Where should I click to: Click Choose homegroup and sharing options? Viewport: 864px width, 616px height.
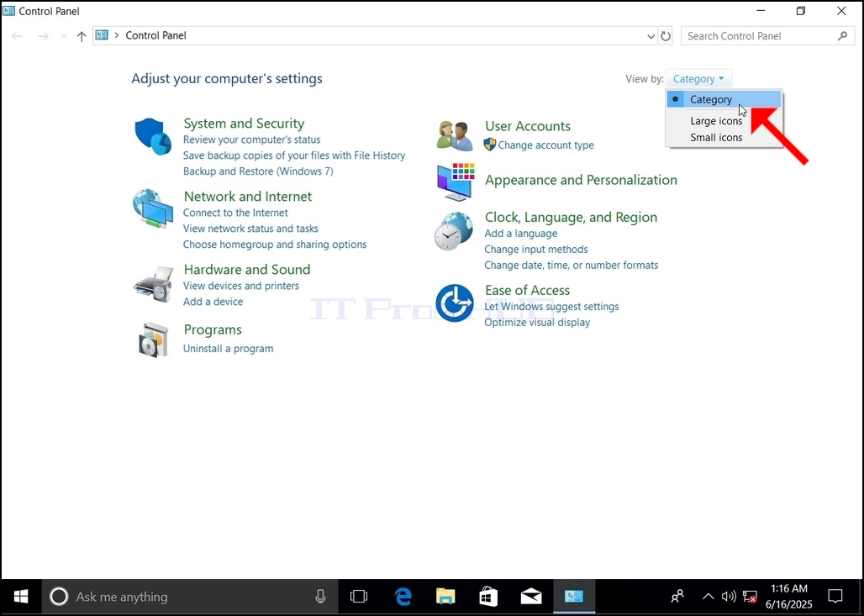click(x=275, y=244)
